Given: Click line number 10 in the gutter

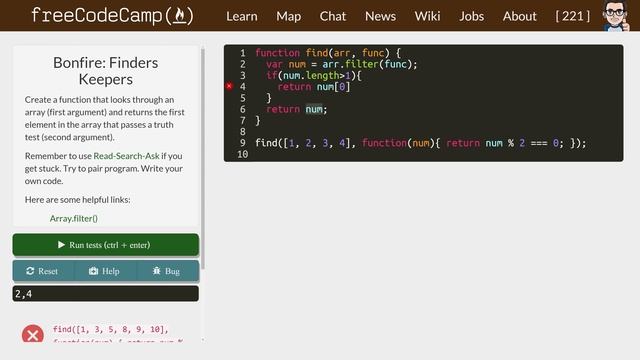Looking at the screenshot, I should point(242,154).
